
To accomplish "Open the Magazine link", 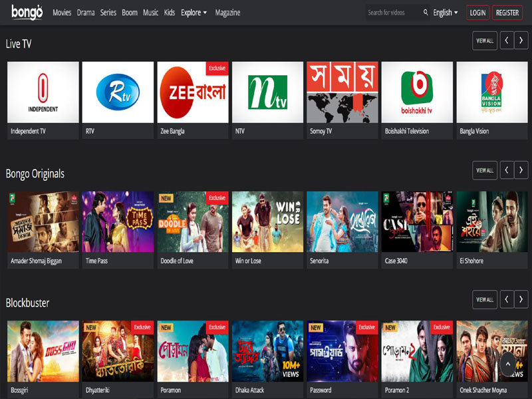I will pyautogui.click(x=227, y=13).
